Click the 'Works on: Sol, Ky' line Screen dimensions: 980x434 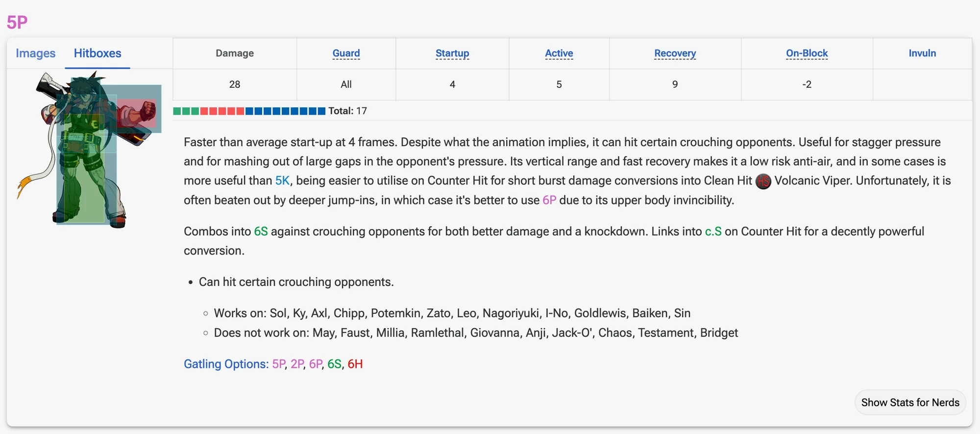(x=452, y=313)
